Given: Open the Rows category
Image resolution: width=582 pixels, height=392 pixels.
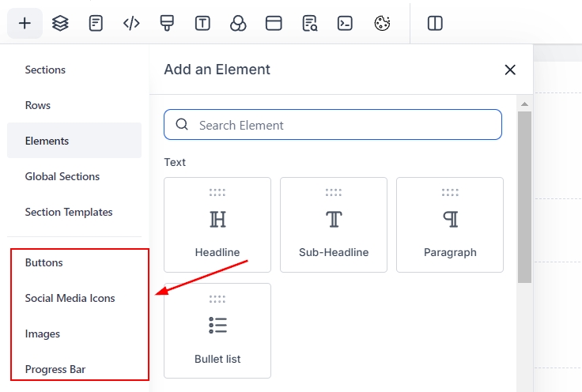Looking at the screenshot, I should (x=38, y=105).
